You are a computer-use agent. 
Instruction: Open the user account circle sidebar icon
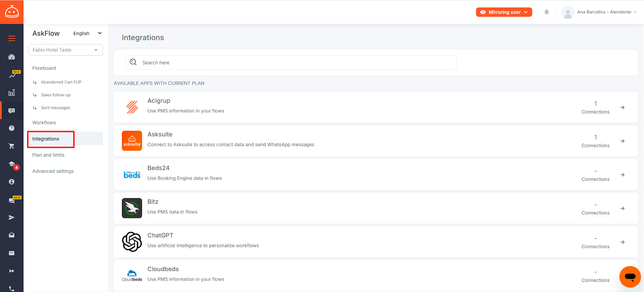[x=12, y=182]
